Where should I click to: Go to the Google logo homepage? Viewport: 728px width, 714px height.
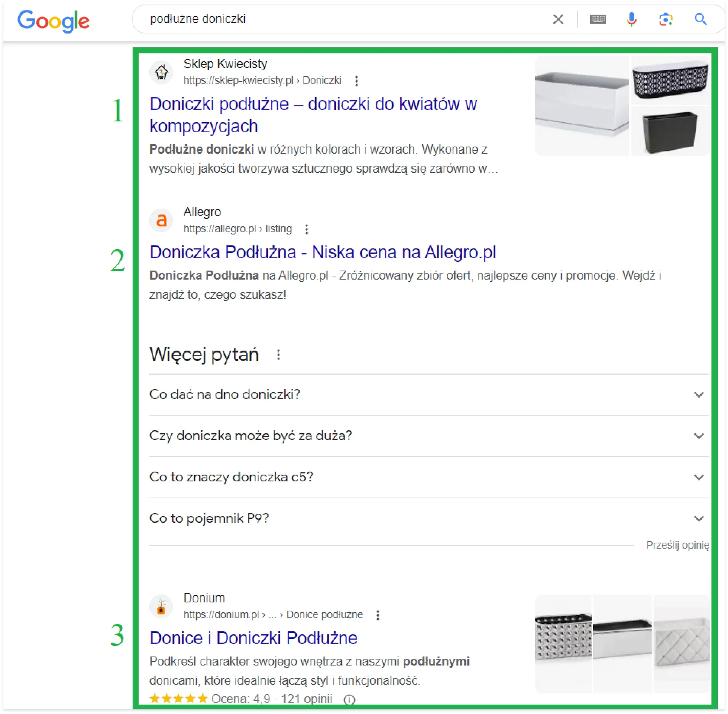click(x=54, y=21)
